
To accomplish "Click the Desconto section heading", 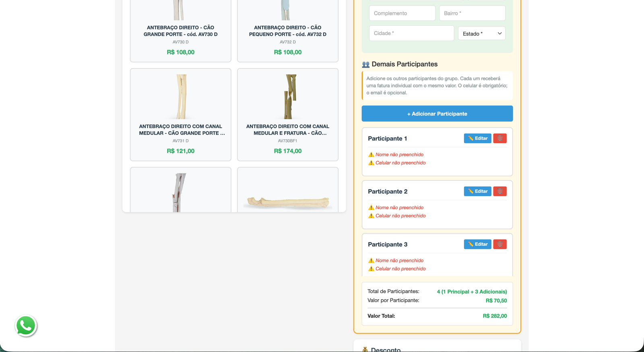I will coord(381,349).
